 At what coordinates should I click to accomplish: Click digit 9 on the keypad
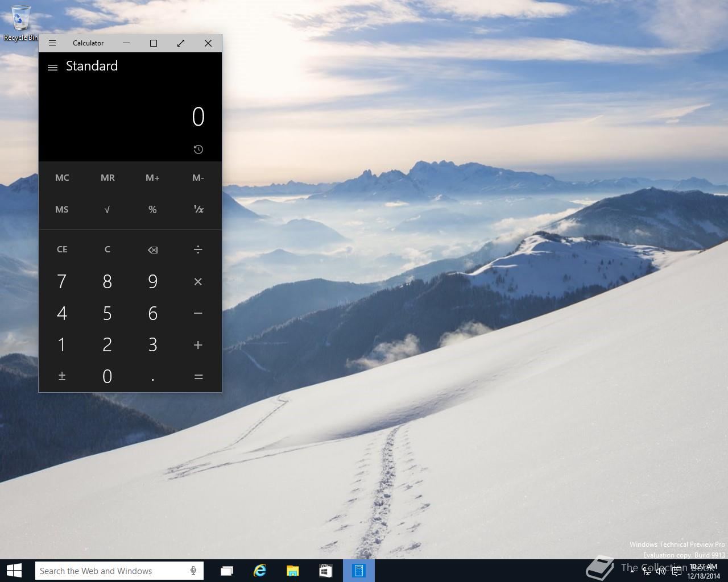click(x=152, y=281)
